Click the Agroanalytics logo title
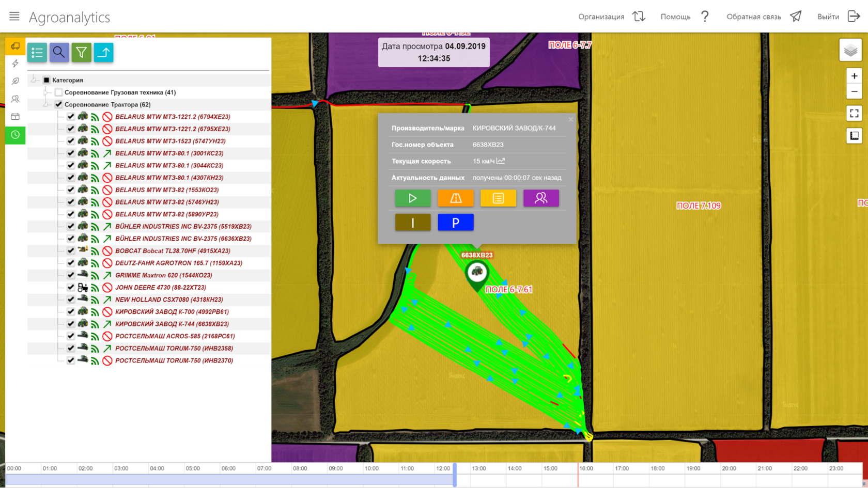 (x=69, y=17)
